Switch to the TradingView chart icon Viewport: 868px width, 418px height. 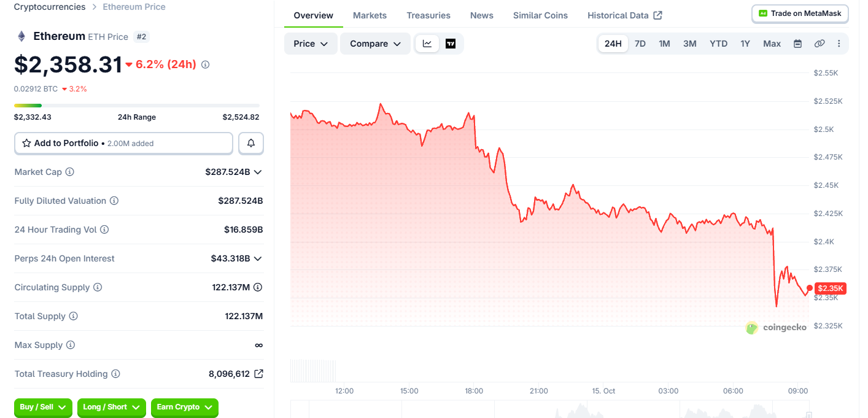point(451,44)
